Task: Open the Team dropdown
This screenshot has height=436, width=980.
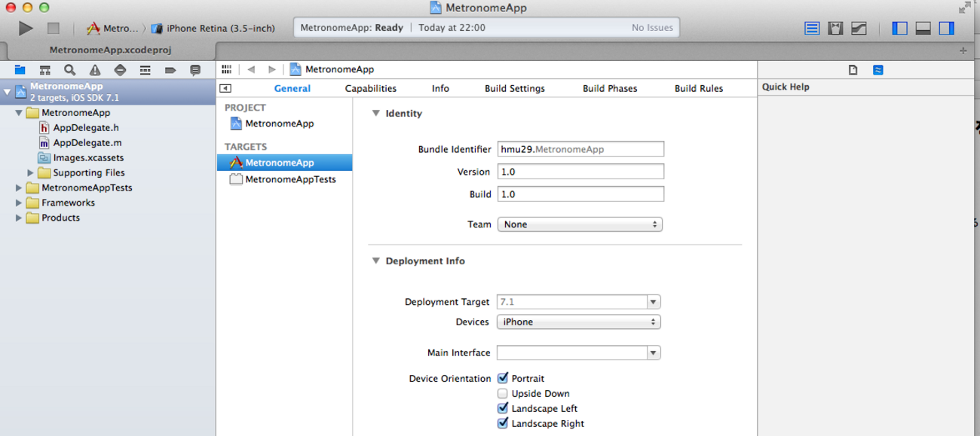Action: pyautogui.click(x=579, y=224)
